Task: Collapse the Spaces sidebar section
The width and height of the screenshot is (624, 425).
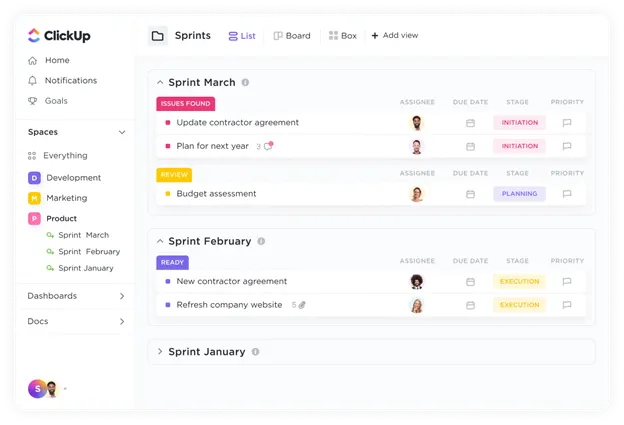Action: click(x=122, y=132)
